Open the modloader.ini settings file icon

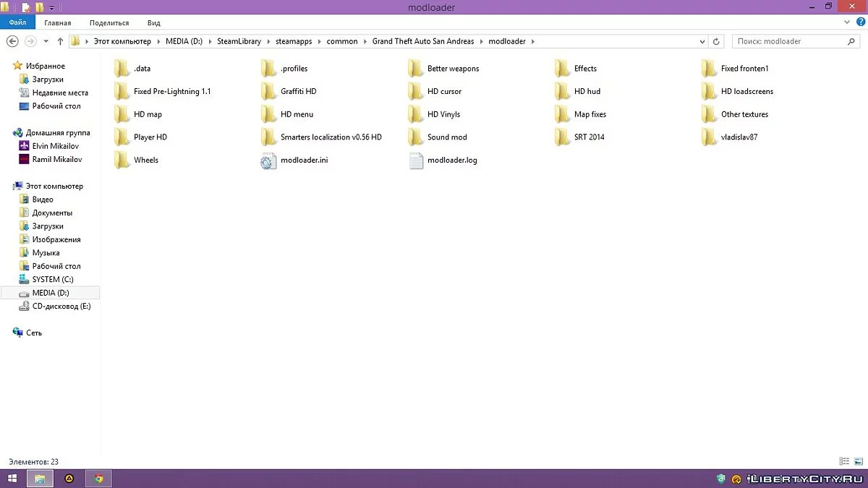[268, 160]
